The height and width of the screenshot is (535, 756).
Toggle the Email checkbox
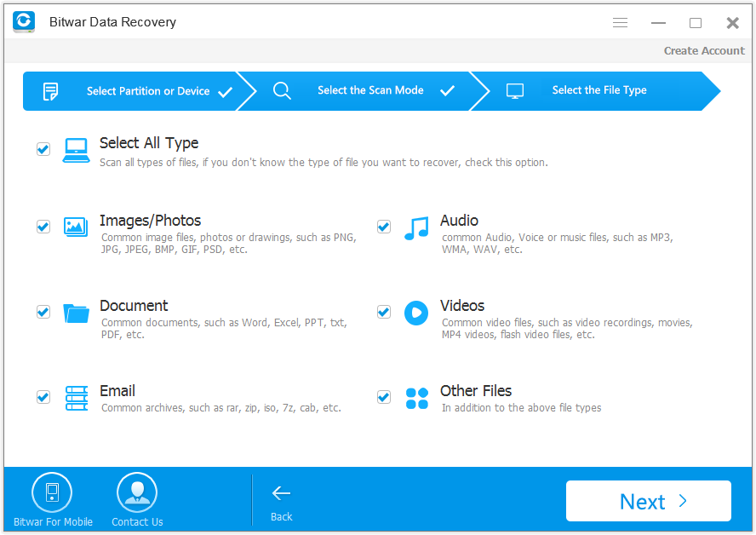click(43, 397)
